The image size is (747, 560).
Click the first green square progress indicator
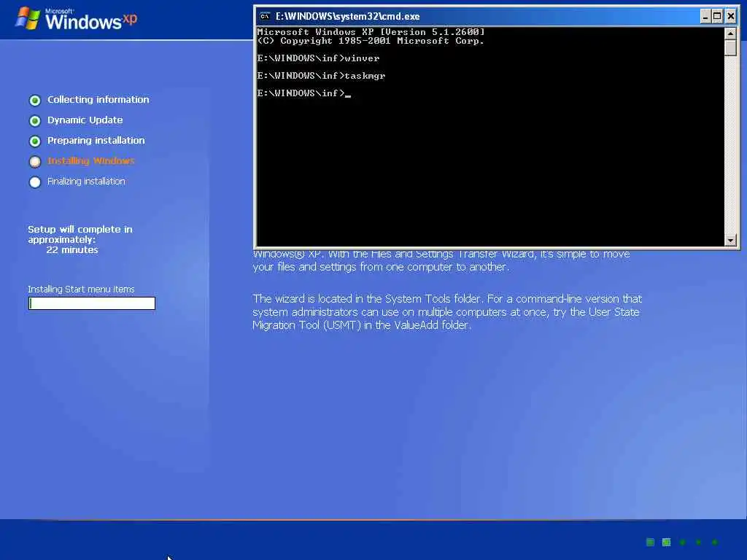[x=650, y=542]
